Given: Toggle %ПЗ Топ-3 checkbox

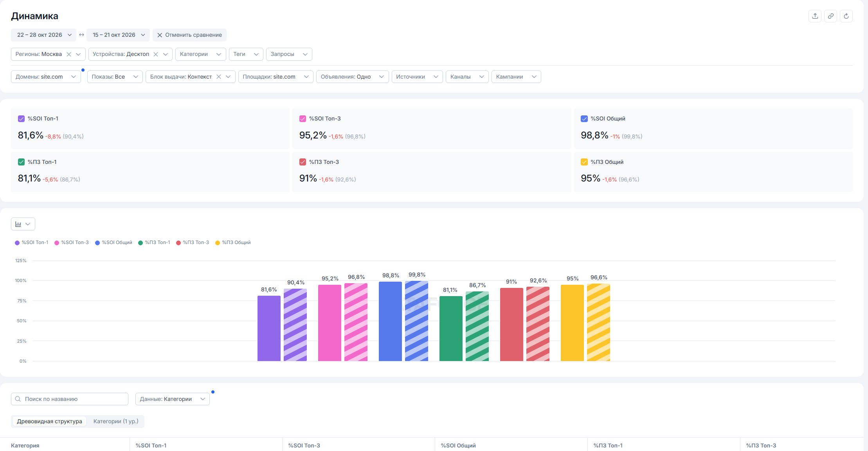Looking at the screenshot, I should (303, 162).
